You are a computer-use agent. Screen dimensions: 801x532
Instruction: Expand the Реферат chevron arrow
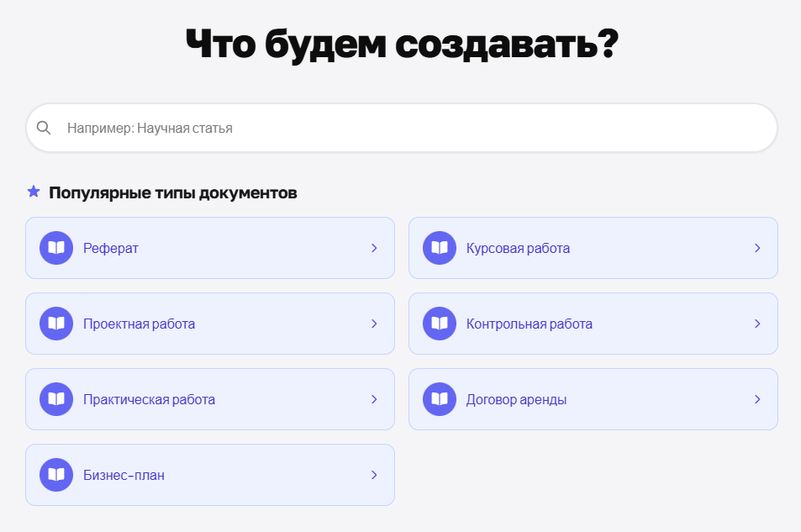tap(374, 248)
